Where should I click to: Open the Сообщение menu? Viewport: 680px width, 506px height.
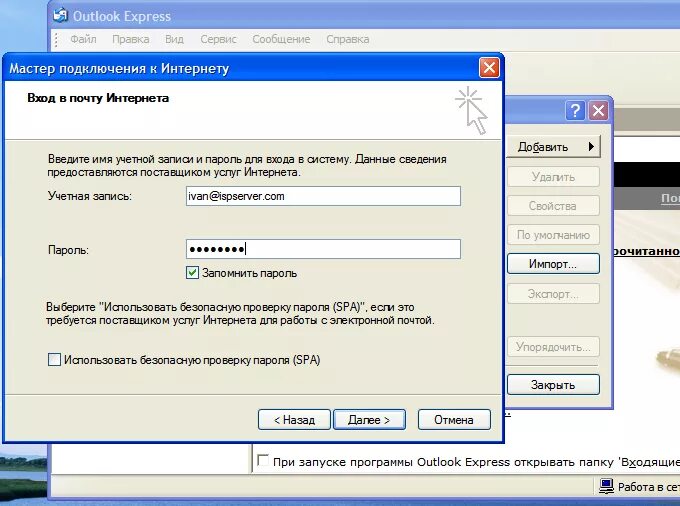click(281, 39)
